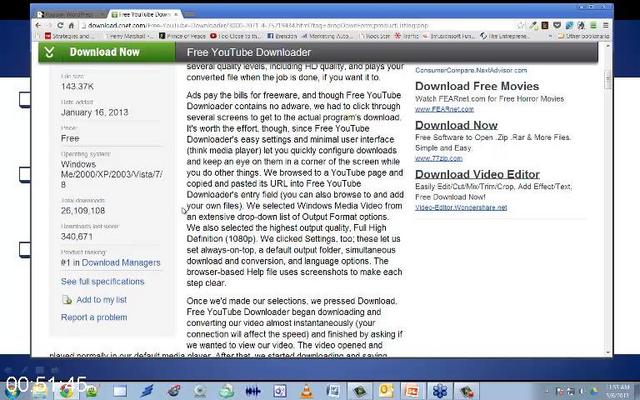Open the Download Free Movies ad heading
Screen dimensions: 640x400
click(x=477, y=86)
